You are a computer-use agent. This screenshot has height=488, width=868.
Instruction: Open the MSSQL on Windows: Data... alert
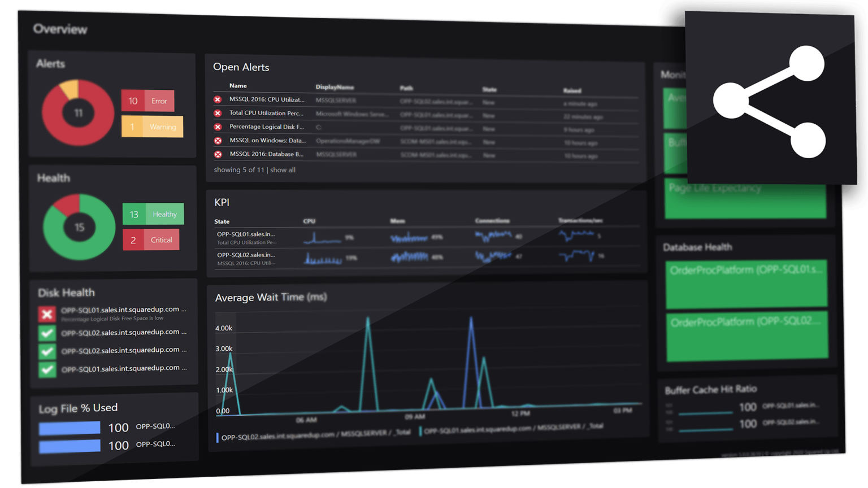point(267,140)
